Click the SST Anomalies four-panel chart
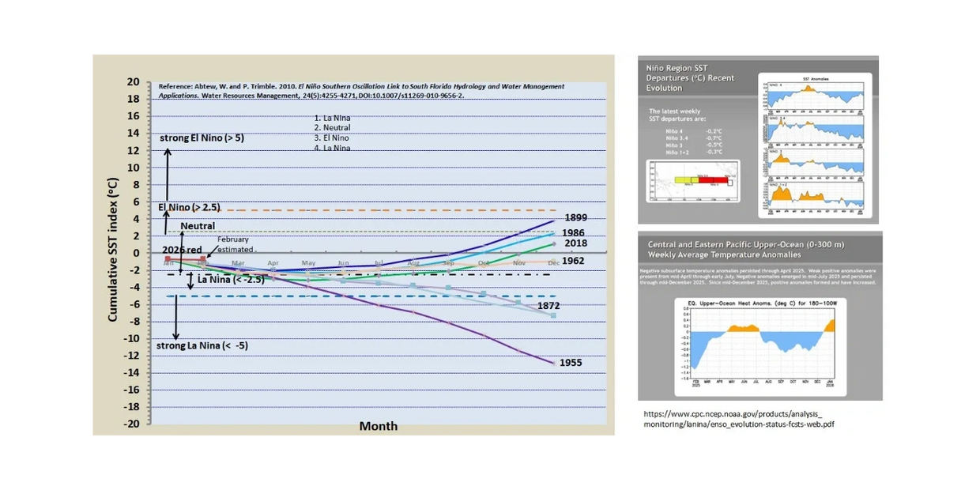 [814, 145]
